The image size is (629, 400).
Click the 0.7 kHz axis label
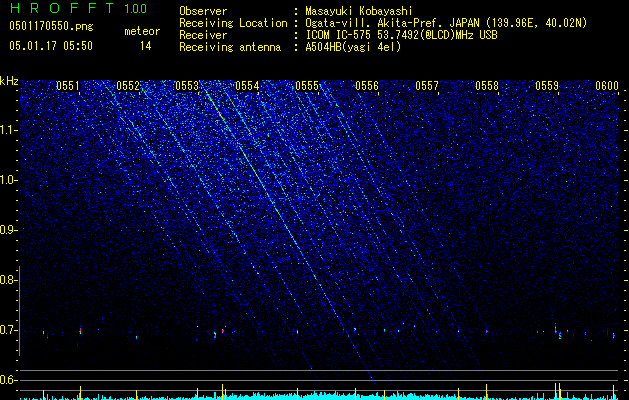(x=8, y=330)
